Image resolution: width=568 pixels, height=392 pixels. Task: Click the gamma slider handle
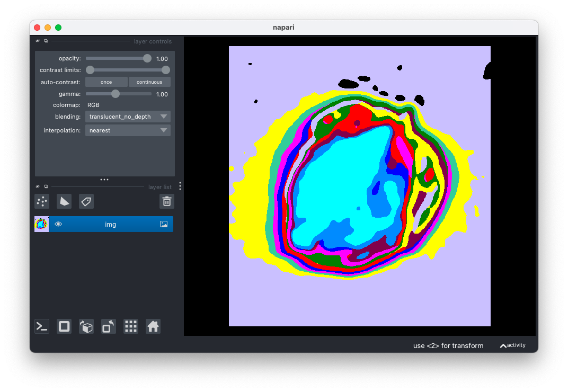click(x=115, y=94)
